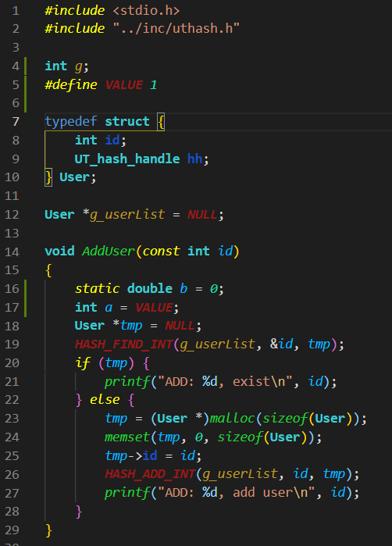This screenshot has height=546, width=392.
Task: Click the double keyword on line 16
Action: [150, 289]
